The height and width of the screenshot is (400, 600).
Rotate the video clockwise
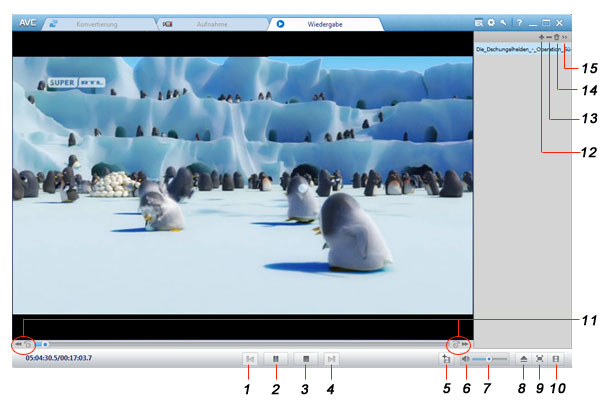[455, 345]
